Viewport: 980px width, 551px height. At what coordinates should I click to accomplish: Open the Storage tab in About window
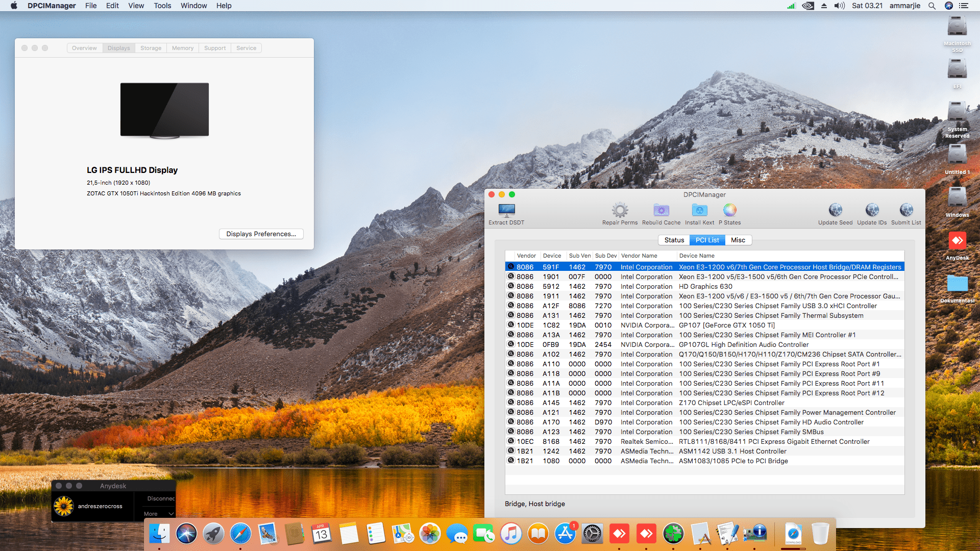tap(151, 48)
